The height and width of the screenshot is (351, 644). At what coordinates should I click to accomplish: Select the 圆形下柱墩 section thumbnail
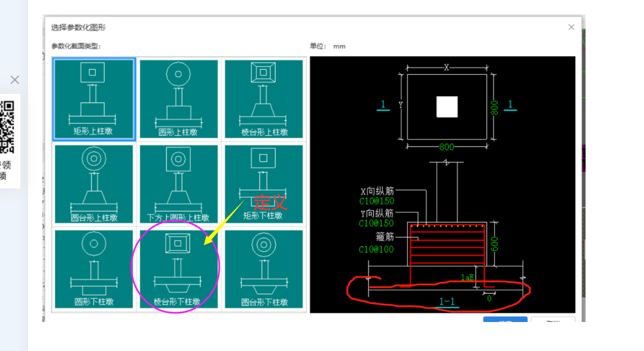pos(94,269)
